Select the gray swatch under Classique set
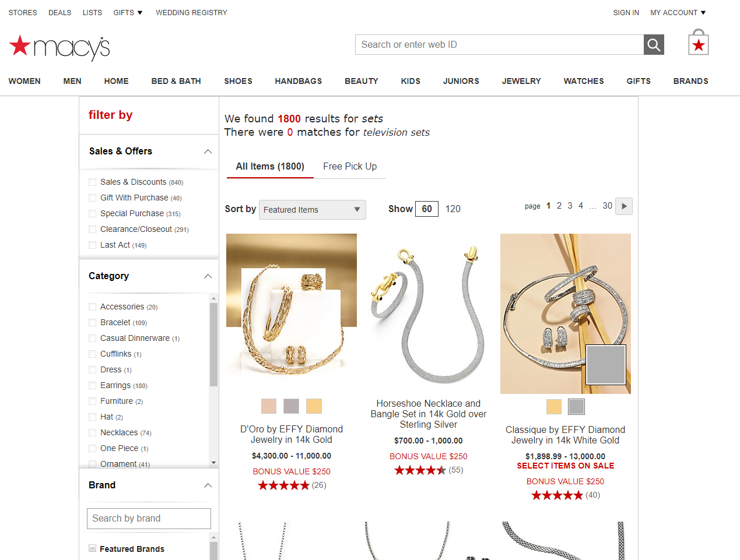This screenshot has width=740, height=560. [576, 407]
